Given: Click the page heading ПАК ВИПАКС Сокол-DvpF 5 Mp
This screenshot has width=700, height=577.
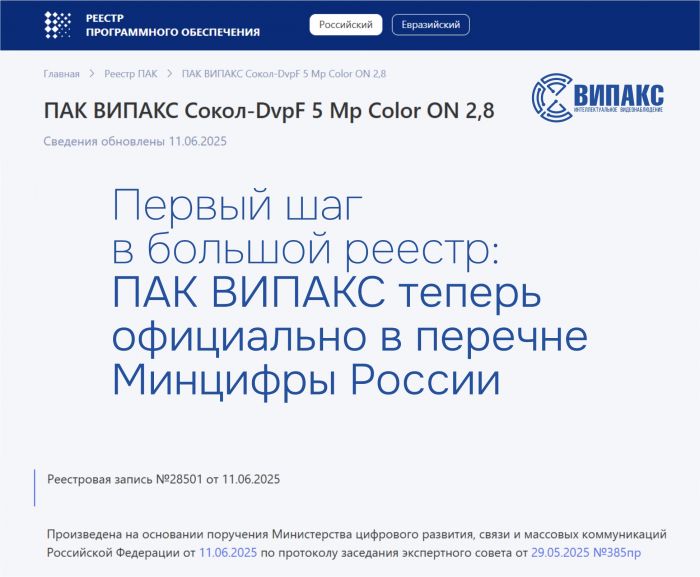Looking at the screenshot, I should point(268,110).
